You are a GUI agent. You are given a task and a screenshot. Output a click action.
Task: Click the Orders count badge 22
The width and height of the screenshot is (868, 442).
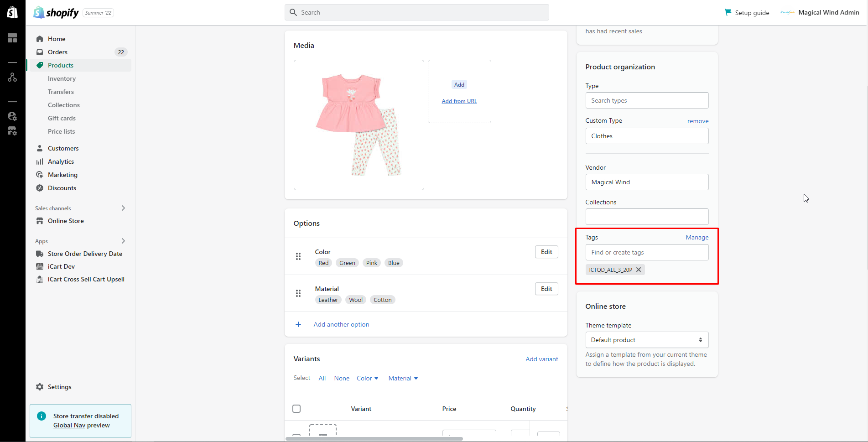coord(121,52)
